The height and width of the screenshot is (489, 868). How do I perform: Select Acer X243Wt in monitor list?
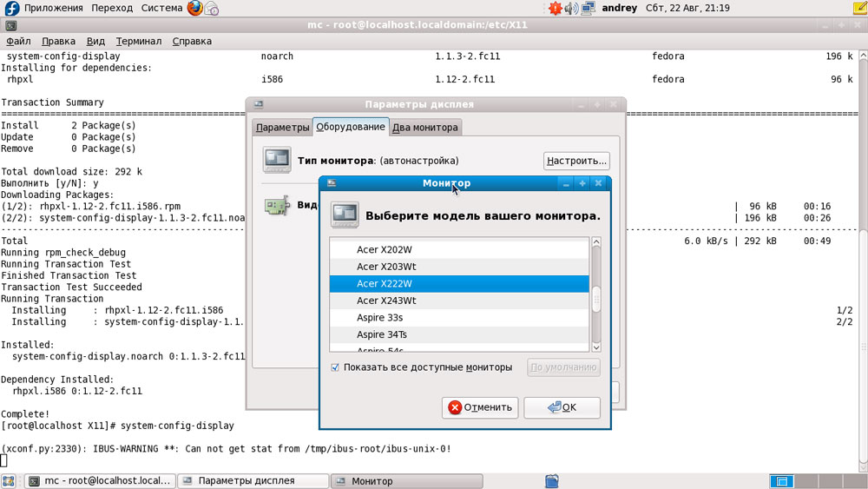[x=386, y=301]
